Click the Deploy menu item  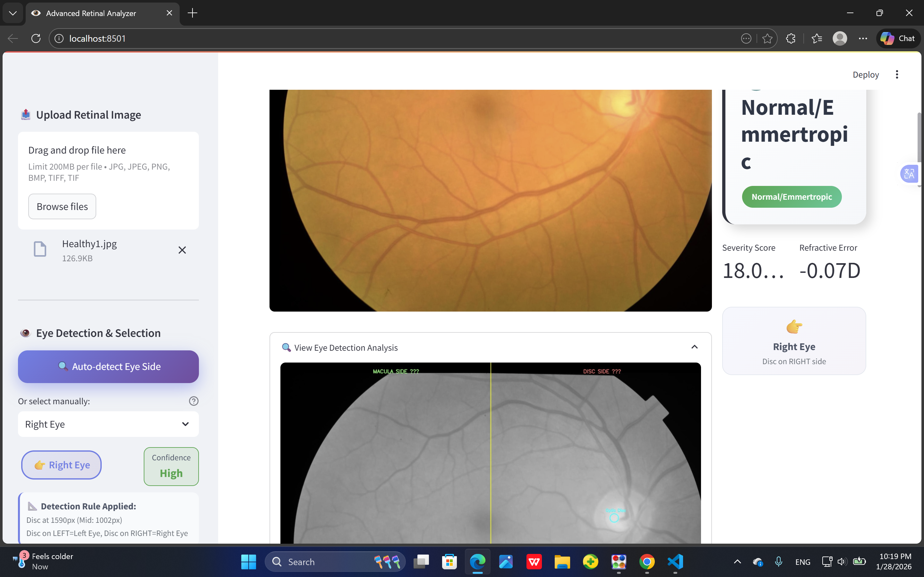(x=866, y=74)
